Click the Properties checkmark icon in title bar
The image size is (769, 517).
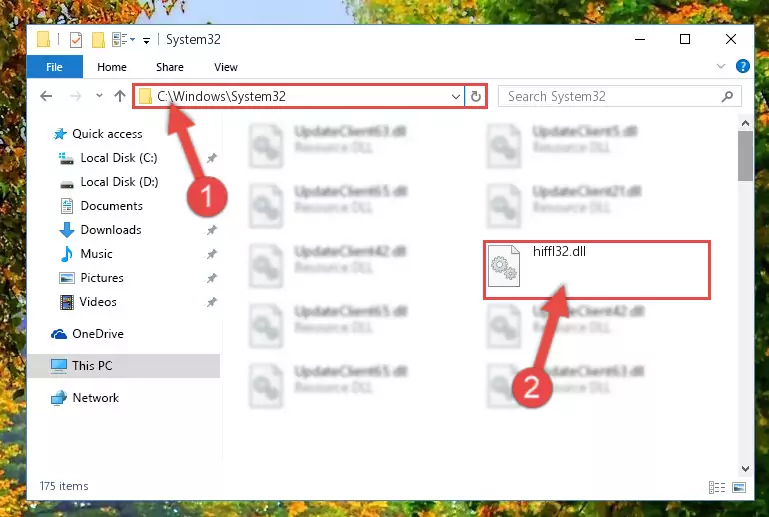tap(76, 40)
